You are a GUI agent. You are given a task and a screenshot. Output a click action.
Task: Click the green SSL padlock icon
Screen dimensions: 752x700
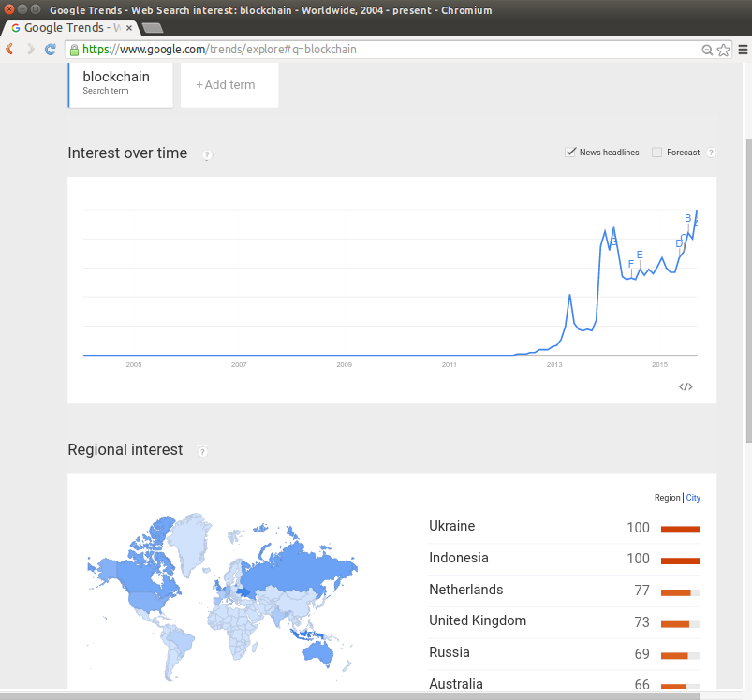[x=74, y=50]
